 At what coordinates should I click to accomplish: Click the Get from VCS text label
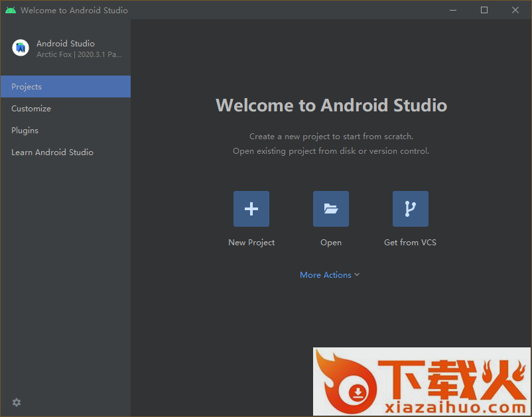click(410, 243)
